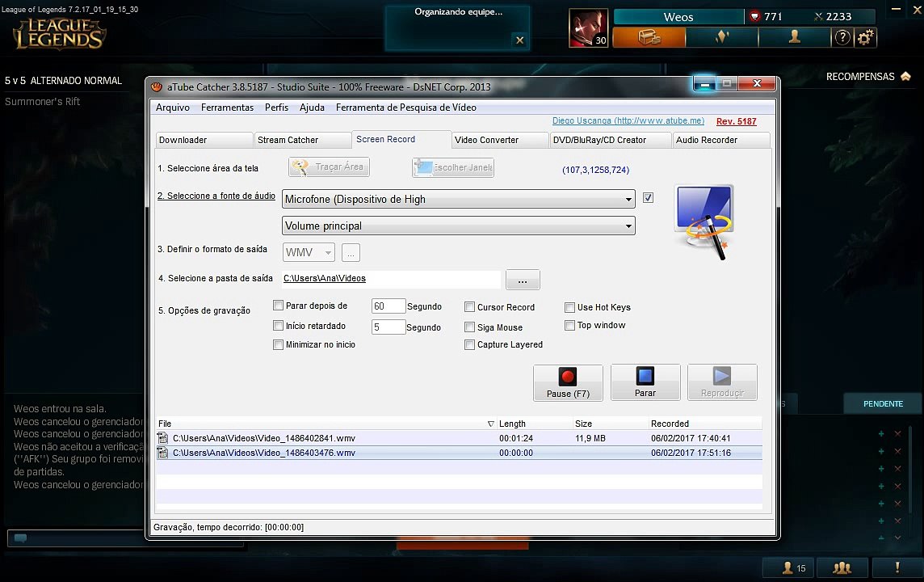The height and width of the screenshot is (582, 924).
Task: Open the League of Legends crafting icon
Action: click(x=722, y=38)
